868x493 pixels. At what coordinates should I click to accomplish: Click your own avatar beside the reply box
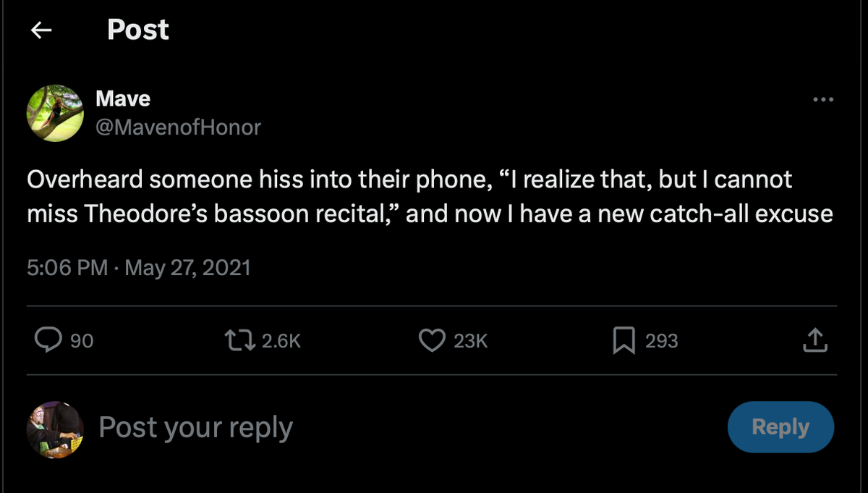[55, 427]
